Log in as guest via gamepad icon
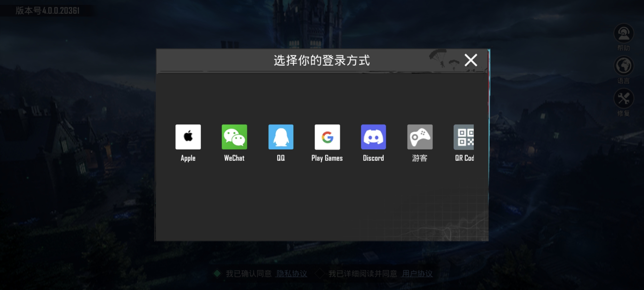This screenshot has width=644, height=290. [x=420, y=137]
